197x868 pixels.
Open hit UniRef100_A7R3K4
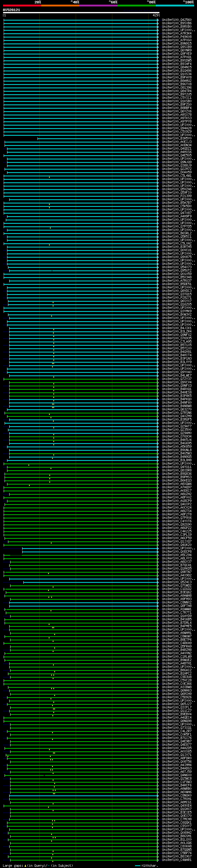pos(177,34)
